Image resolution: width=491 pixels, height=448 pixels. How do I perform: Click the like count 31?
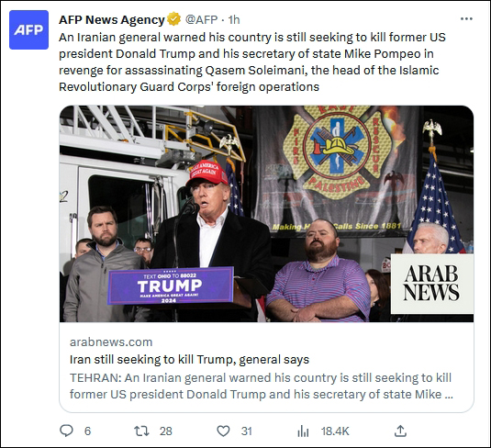click(x=247, y=431)
